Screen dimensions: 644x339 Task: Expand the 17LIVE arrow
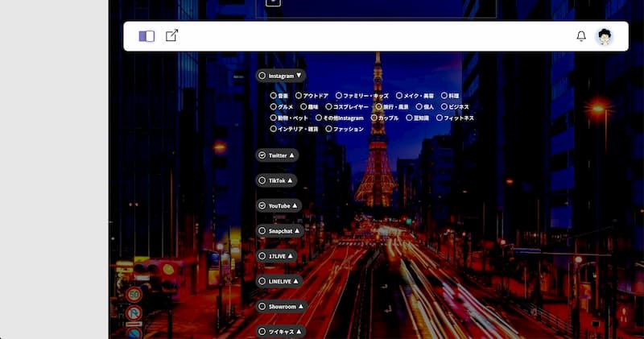(x=291, y=255)
